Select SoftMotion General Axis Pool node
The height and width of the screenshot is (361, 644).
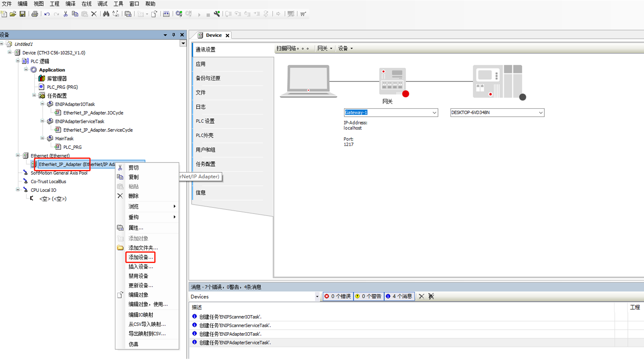point(59,173)
